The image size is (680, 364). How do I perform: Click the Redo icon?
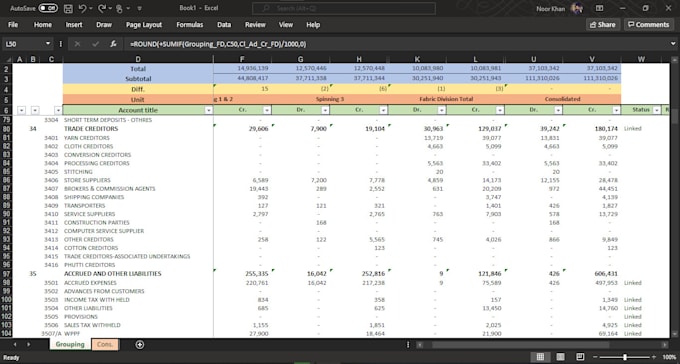(102, 8)
